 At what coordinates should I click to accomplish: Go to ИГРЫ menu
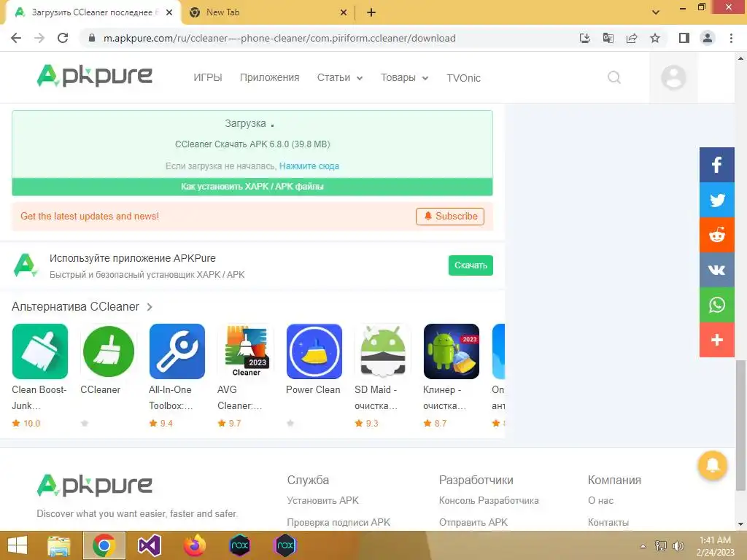[x=208, y=77]
